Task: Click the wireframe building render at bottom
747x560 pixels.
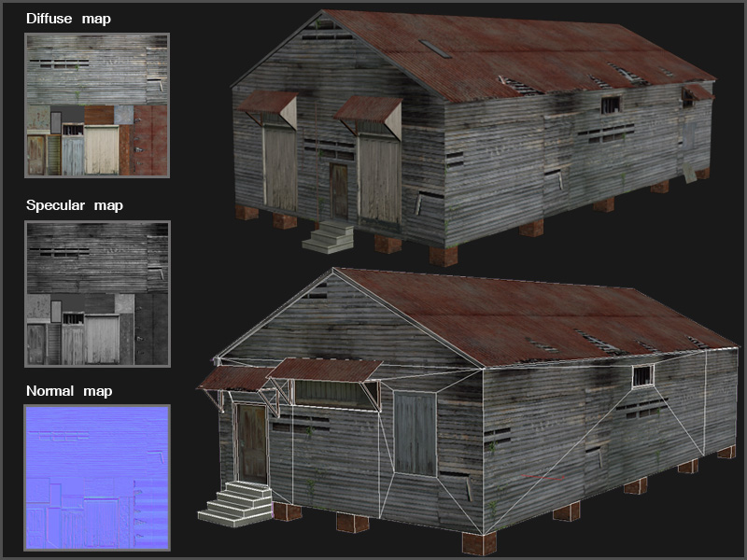Action: [468, 412]
